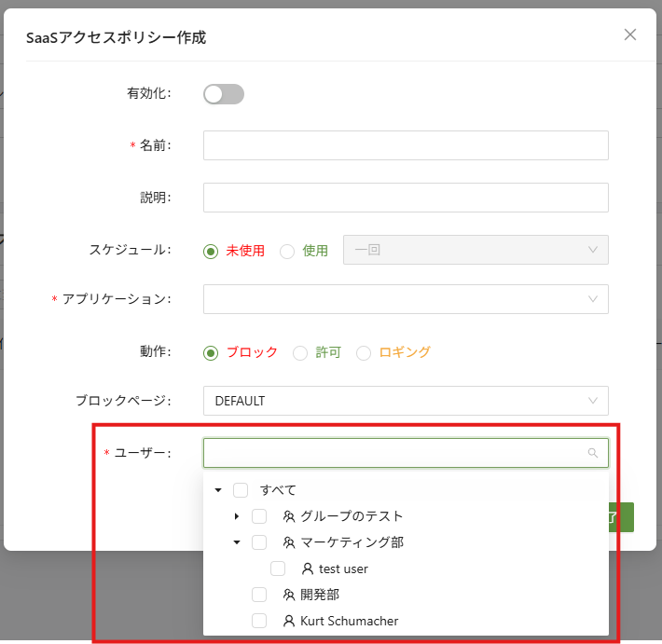The height and width of the screenshot is (644, 662).
Task: Expand the グループのテスト group arrow
Action: 236,516
